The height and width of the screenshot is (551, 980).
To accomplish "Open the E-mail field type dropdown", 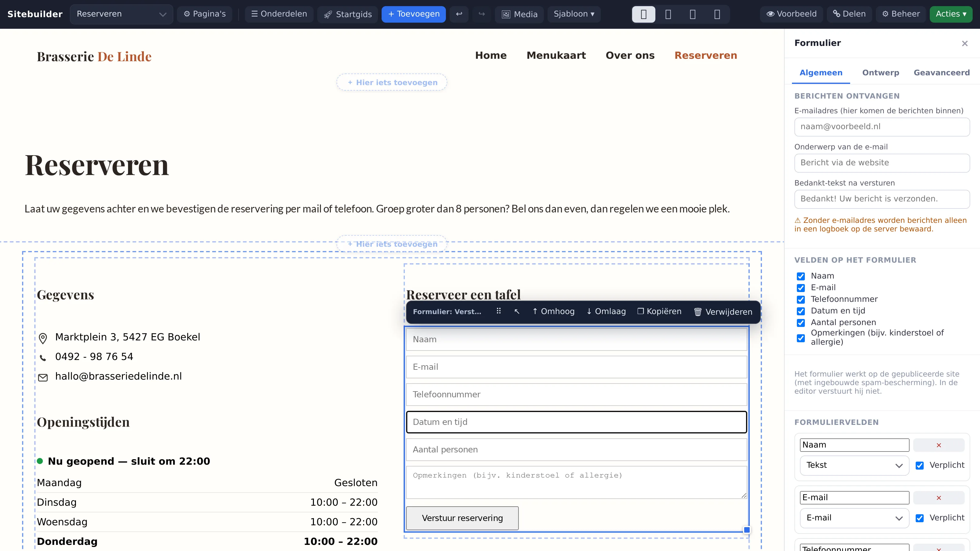I will coord(854,518).
